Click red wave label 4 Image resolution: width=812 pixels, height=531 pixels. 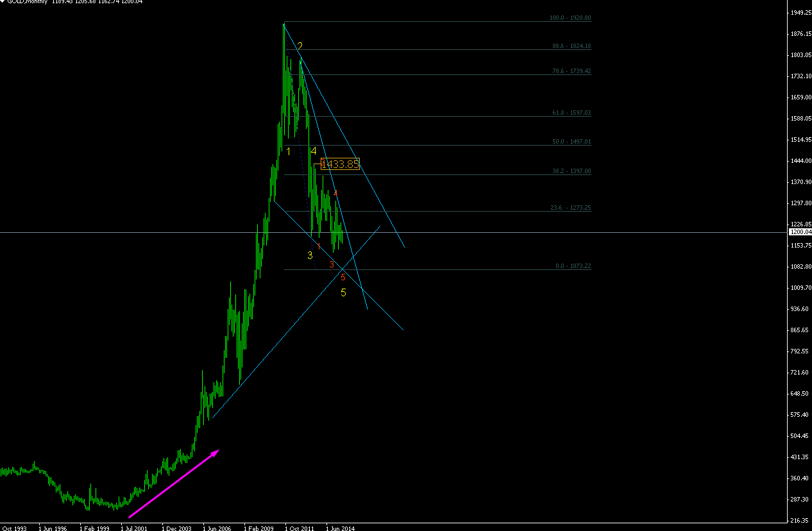pos(335,194)
